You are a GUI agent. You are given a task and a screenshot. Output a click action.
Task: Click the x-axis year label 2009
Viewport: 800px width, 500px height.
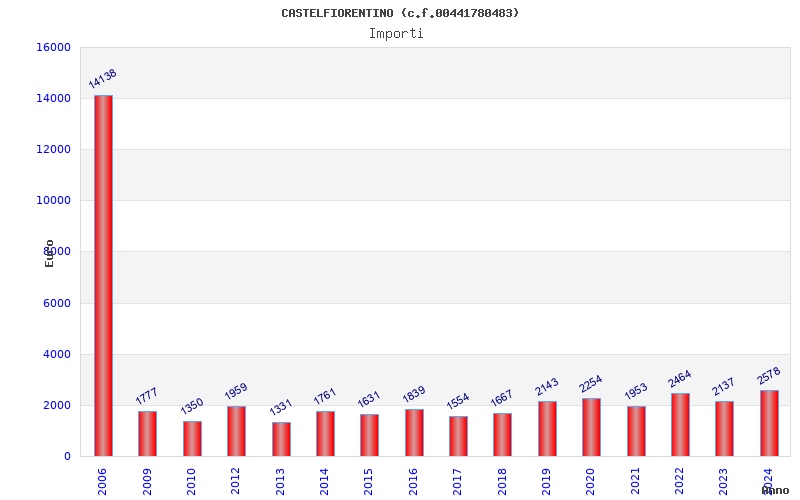point(147,481)
